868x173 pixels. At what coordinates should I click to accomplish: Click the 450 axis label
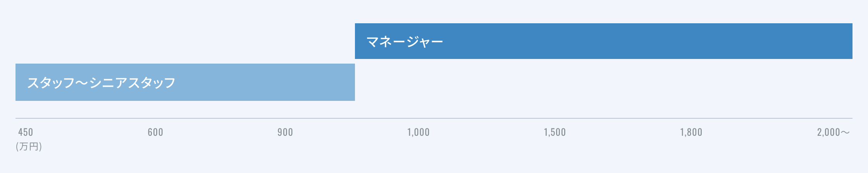(x=26, y=132)
